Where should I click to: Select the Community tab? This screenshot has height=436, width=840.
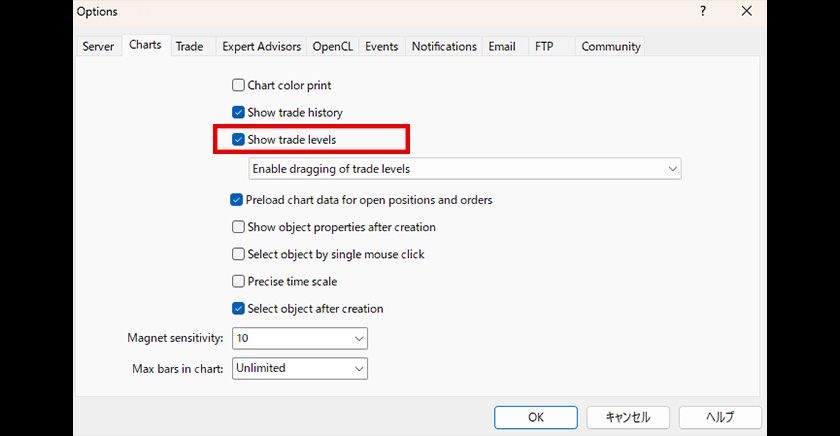610,47
